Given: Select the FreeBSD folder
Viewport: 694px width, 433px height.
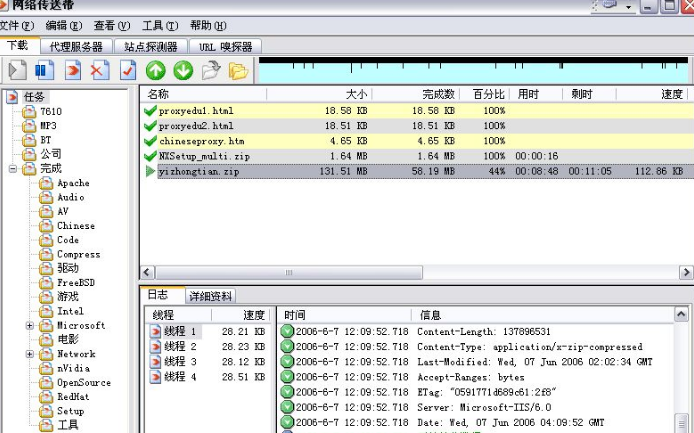Looking at the screenshot, I should point(76,282).
